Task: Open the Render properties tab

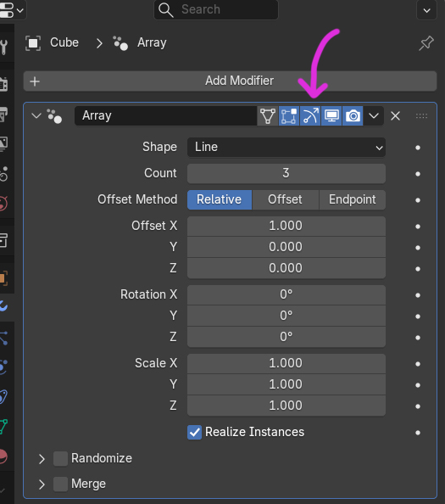Action: coord(4,84)
